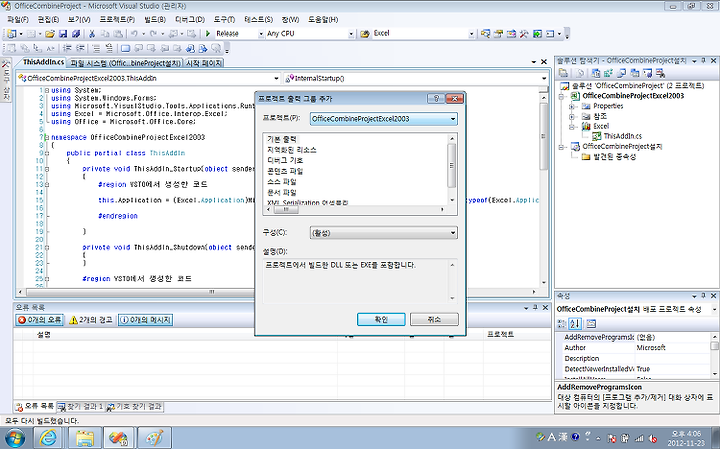The width and height of the screenshot is (720, 449).
Task: Open the Excel find combo dropdown
Action: click(x=471, y=34)
